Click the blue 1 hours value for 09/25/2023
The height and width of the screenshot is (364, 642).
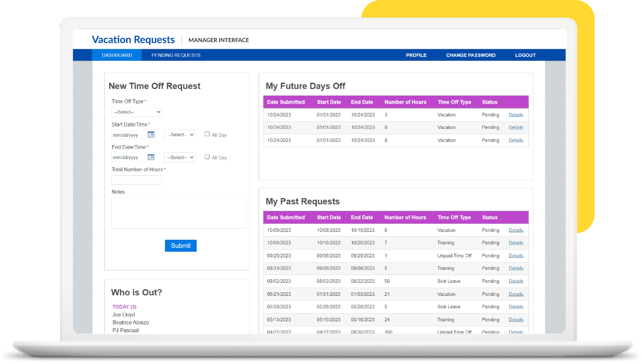[x=386, y=256]
